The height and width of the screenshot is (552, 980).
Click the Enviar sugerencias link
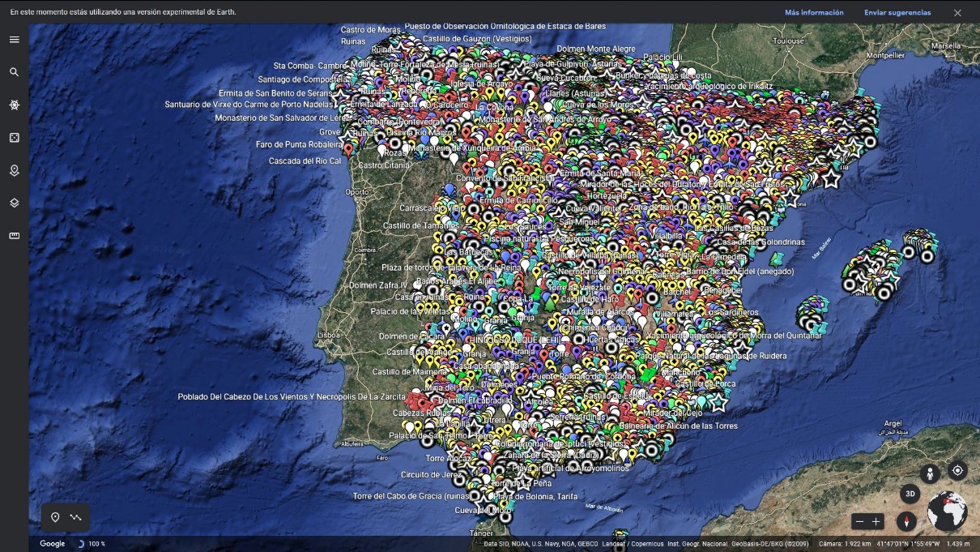[897, 12]
